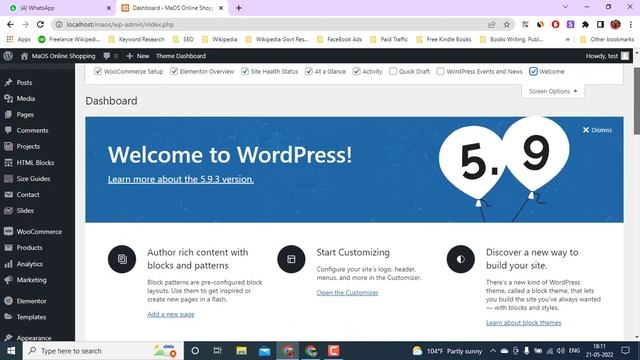Uncheck Elementor Overview checkbox
640x360 pixels.
174,71
